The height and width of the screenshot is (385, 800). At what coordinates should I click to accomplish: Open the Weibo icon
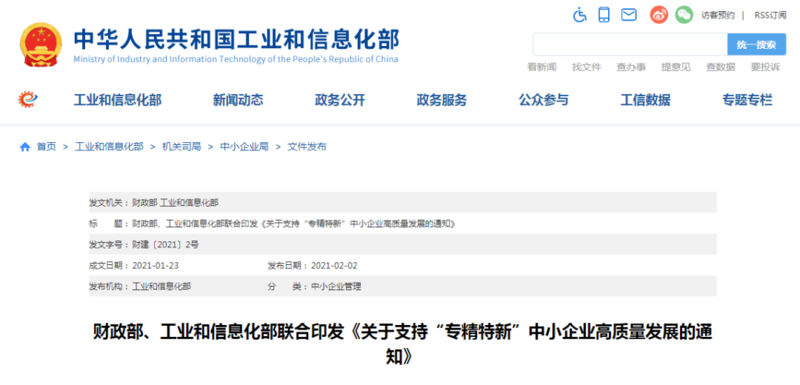coord(659,15)
